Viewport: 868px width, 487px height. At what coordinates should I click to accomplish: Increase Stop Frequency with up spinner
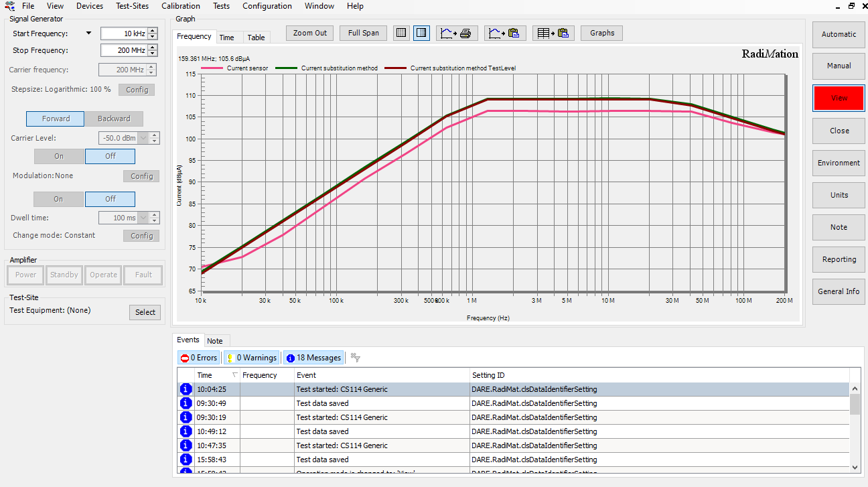point(153,48)
